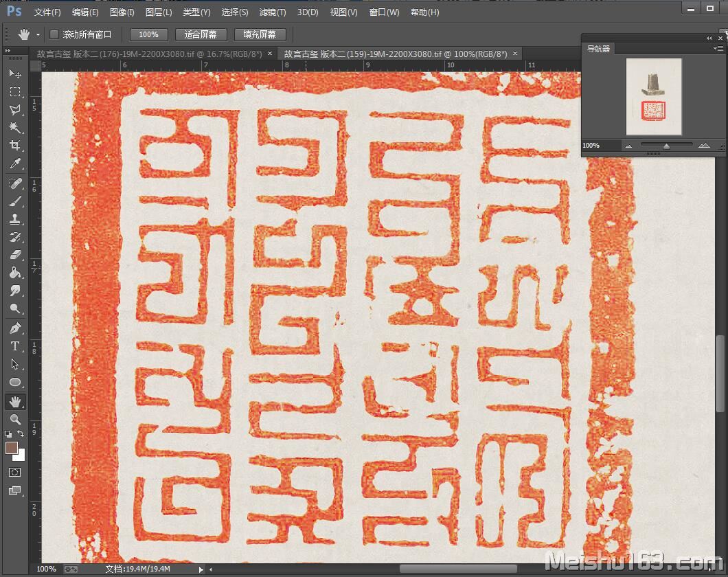Expand the status bar info arrow menu
The width and height of the screenshot is (728, 577).
tap(201, 569)
